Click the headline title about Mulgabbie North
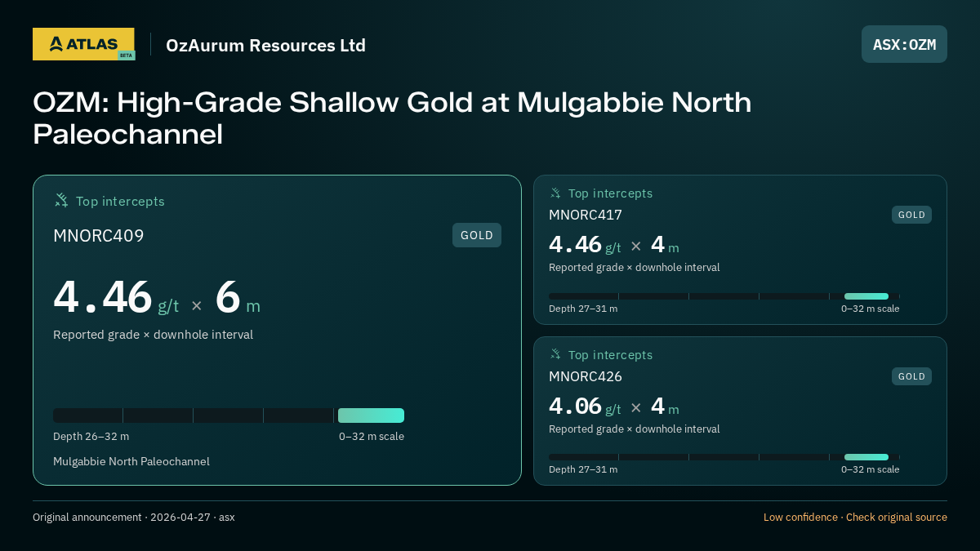980x551 pixels. [x=392, y=118]
